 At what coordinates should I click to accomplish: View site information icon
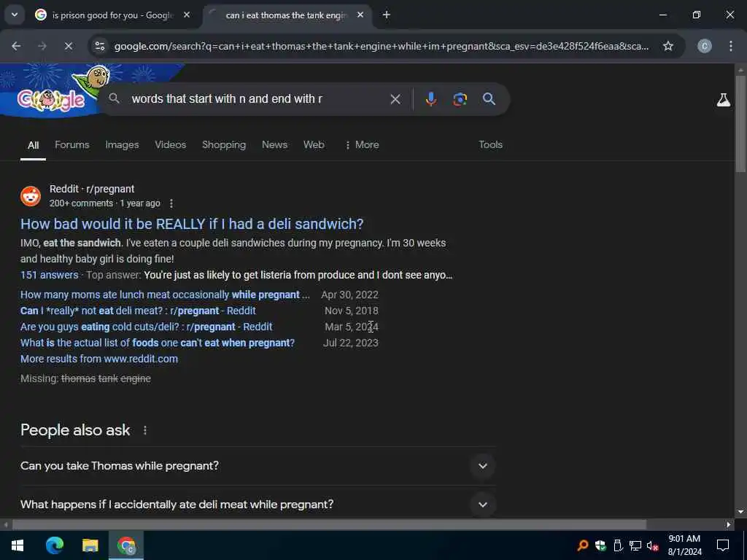[100, 46]
